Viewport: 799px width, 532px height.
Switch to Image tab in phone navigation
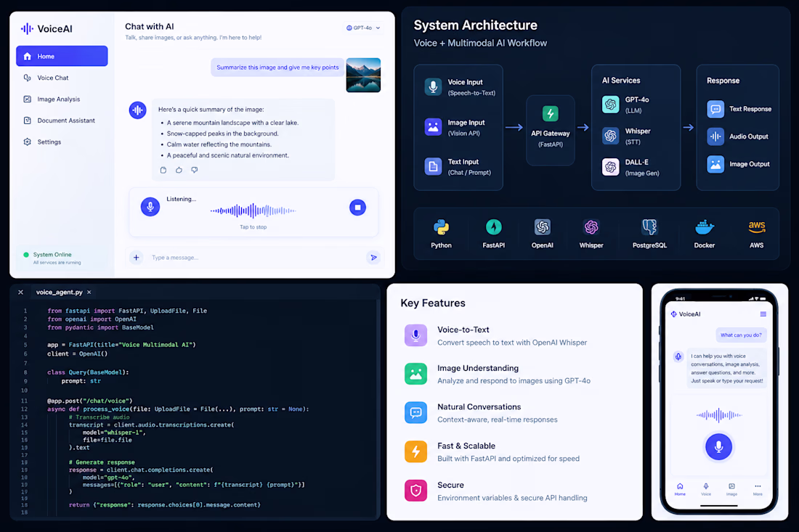731,489
